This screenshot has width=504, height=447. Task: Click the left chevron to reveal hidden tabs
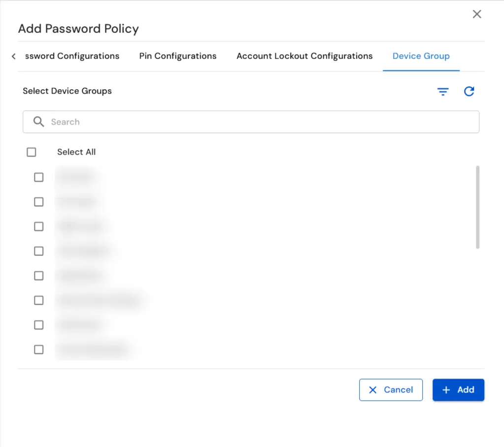coord(13,56)
